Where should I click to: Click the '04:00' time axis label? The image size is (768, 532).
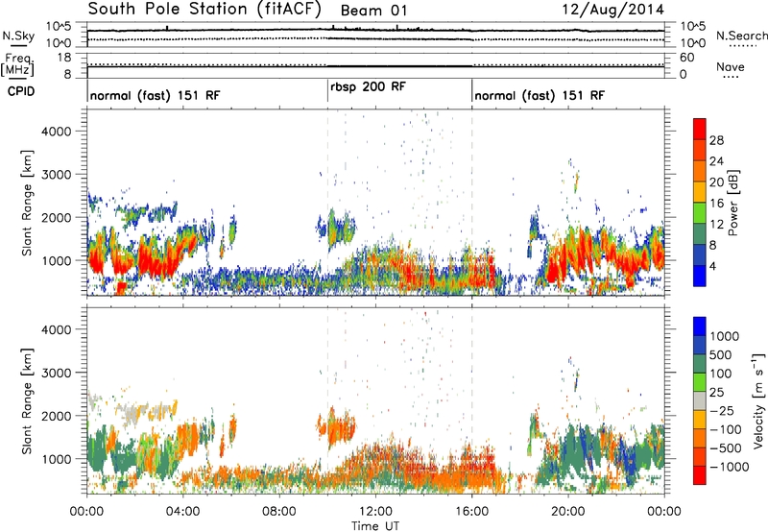coord(182,512)
